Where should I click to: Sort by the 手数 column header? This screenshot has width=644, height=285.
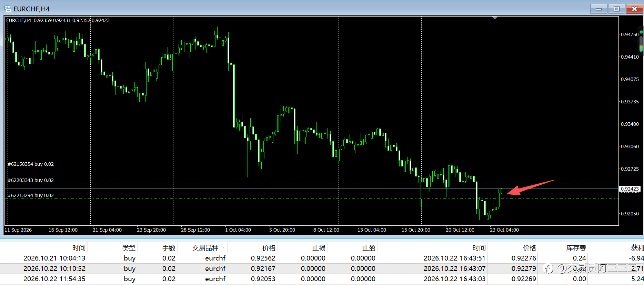(x=169, y=248)
